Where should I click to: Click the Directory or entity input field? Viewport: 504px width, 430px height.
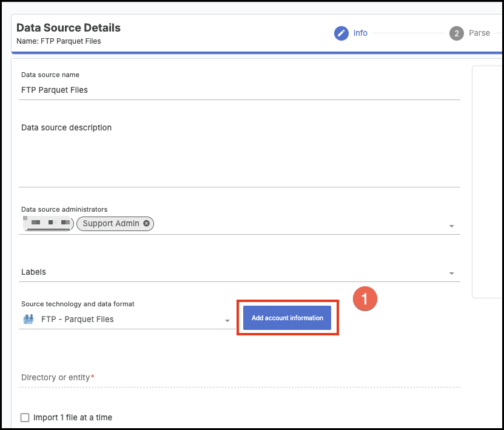coord(240,378)
